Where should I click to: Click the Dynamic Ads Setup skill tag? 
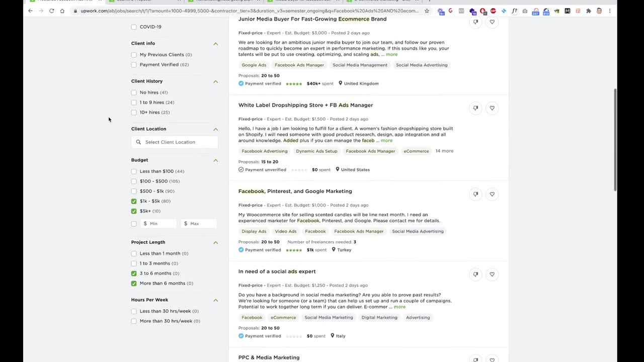click(x=316, y=151)
